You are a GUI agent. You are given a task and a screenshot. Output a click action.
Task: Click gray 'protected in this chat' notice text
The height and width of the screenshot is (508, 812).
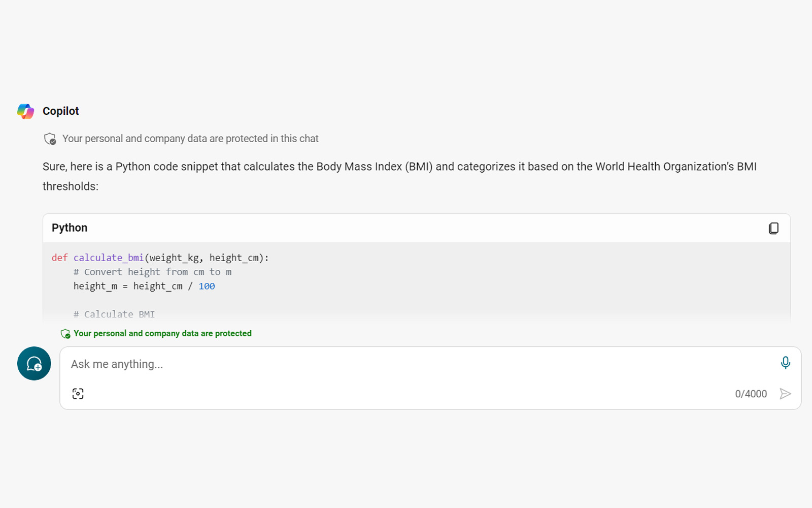pyautogui.click(x=190, y=139)
